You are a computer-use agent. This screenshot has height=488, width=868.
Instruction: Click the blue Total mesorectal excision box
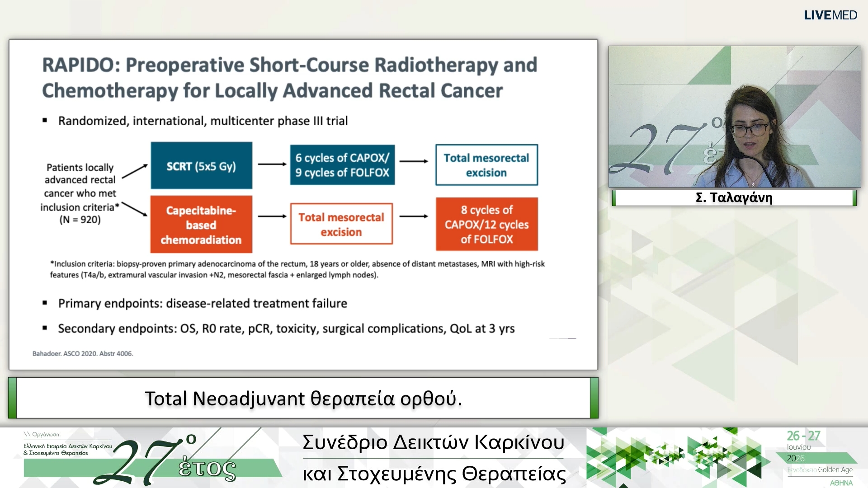click(x=486, y=165)
